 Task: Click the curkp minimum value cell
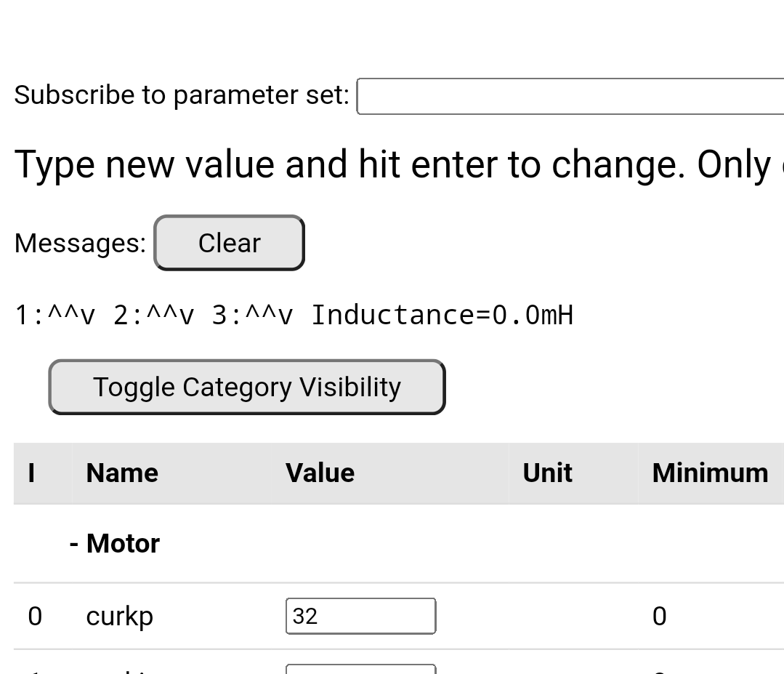point(659,616)
